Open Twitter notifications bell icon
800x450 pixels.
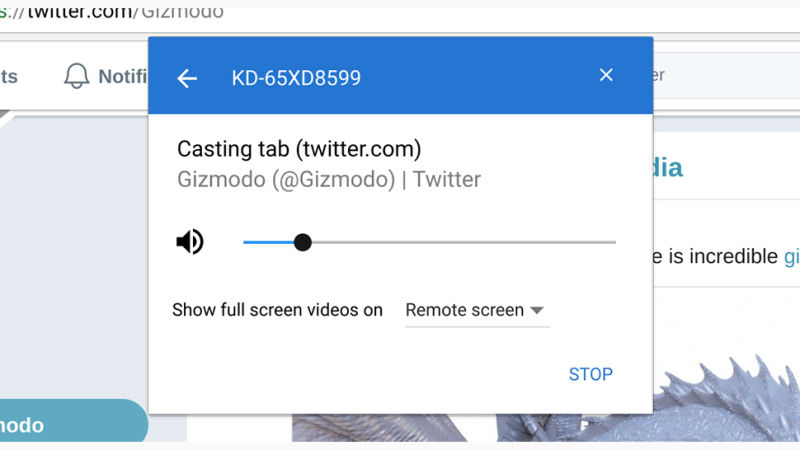coord(77,76)
